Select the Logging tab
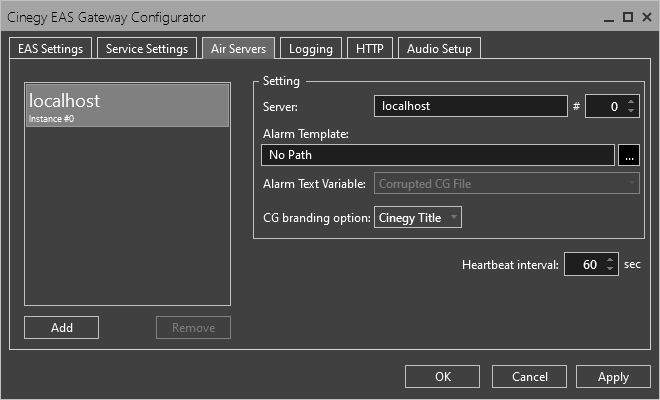Viewport: 660px width, 400px height. pyautogui.click(x=311, y=48)
